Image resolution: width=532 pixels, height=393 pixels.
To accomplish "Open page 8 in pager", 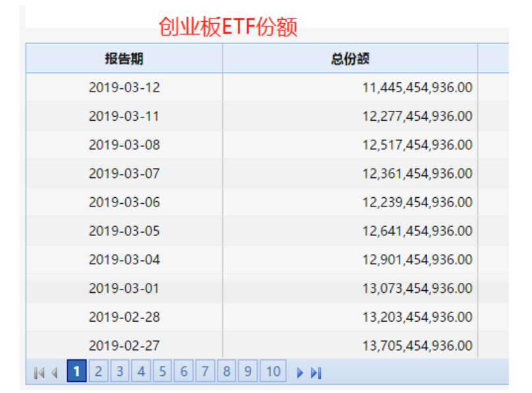I will (226, 372).
